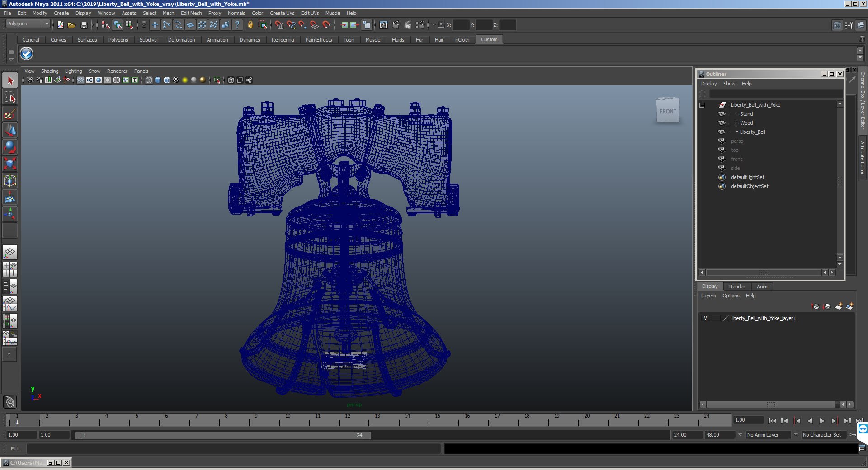Choose the Scale tool cube icon
This screenshot has width=868, height=470.
10,163
